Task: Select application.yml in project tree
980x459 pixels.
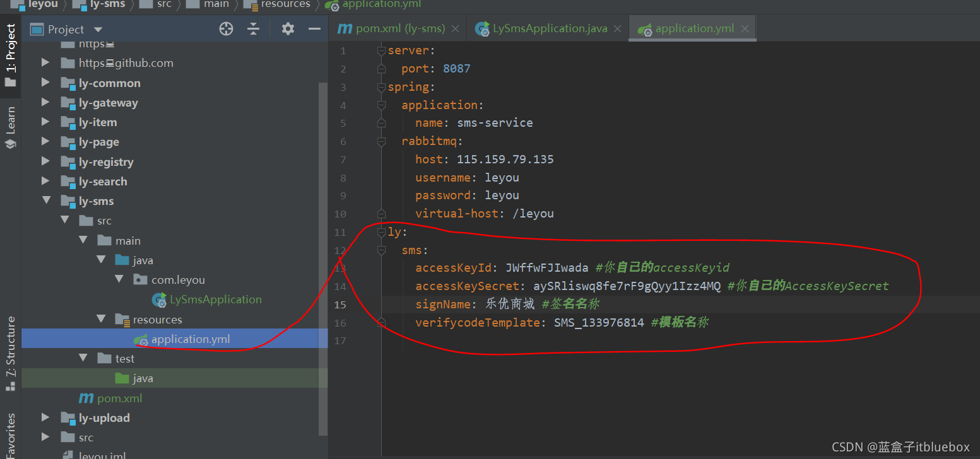Action: tap(191, 339)
